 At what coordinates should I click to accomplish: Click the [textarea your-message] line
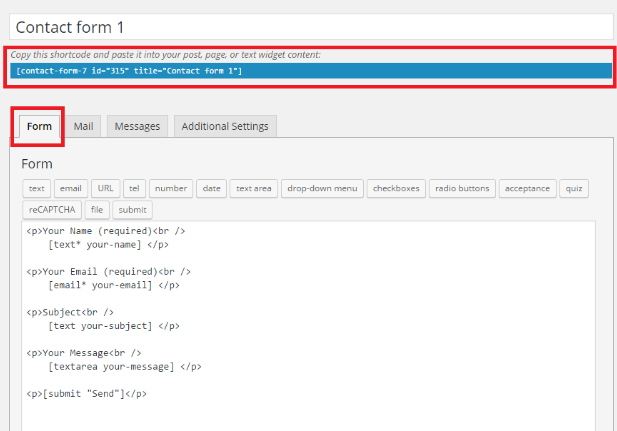(x=125, y=367)
